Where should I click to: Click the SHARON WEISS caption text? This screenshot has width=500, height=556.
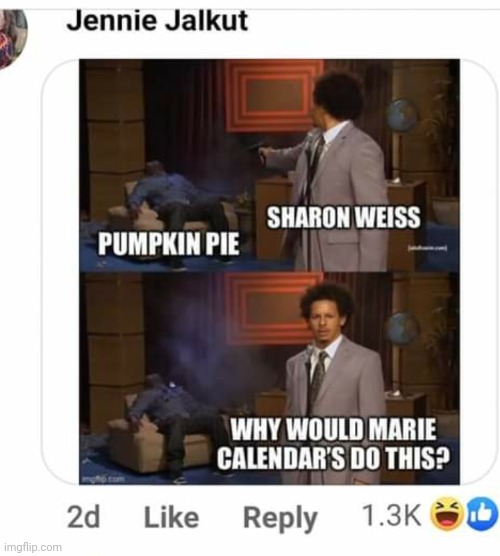pos(344,217)
